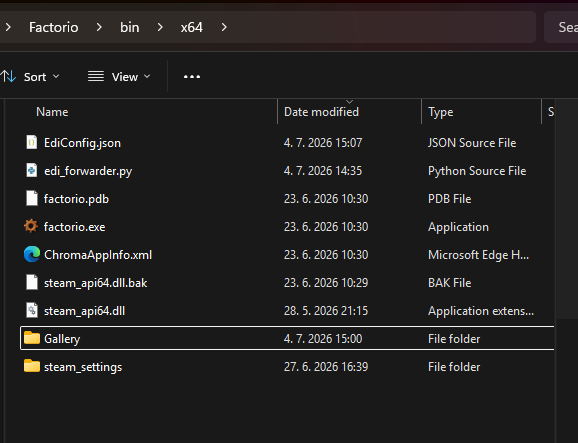Click the edi_forwarder.py Python file icon

pos(32,171)
